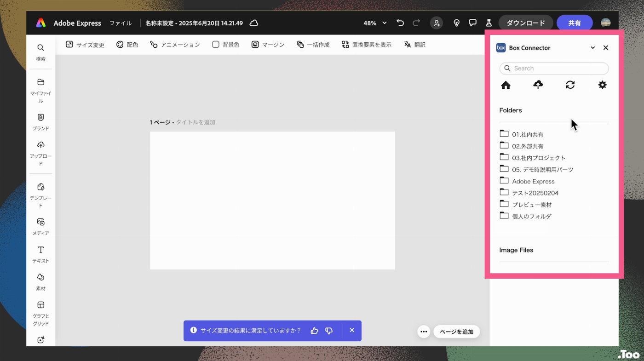
Task: Open the テキスト tool in sidebar
Action: point(41,254)
